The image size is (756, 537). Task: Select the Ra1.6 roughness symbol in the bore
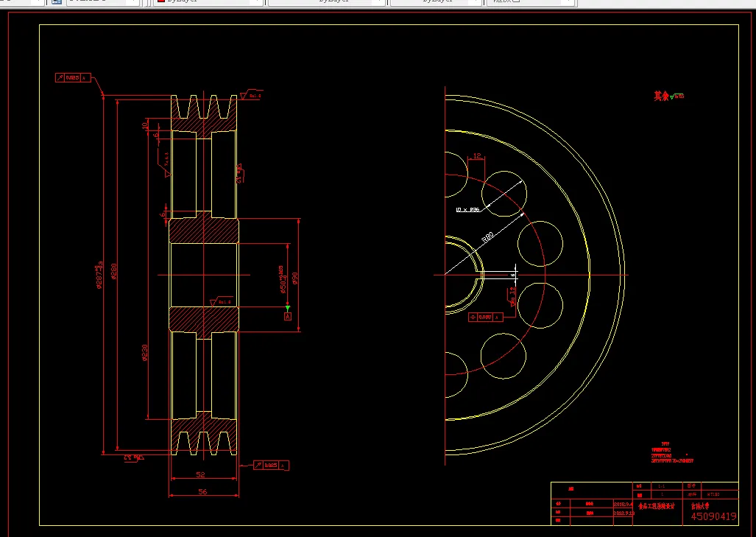click(x=222, y=301)
